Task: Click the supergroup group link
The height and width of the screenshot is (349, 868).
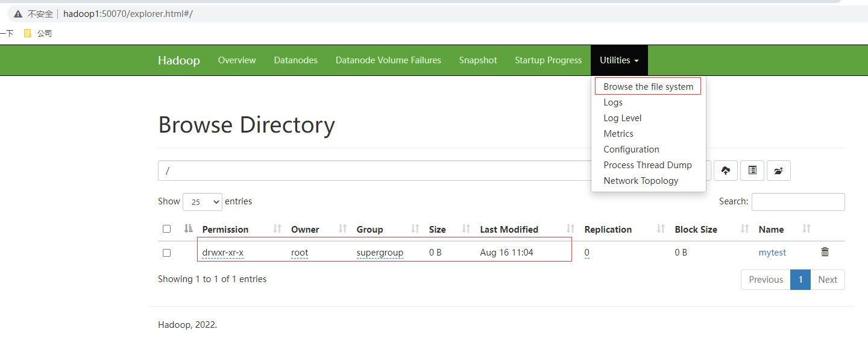Action: click(x=380, y=253)
